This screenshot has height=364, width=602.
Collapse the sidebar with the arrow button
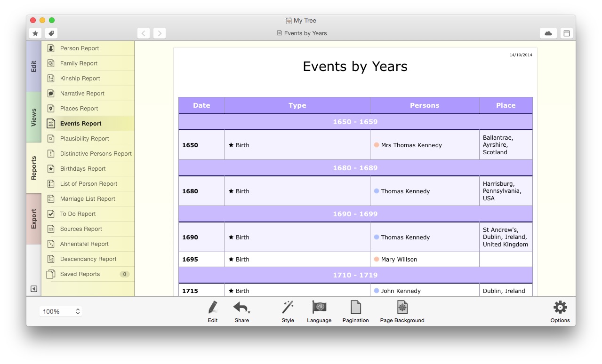point(34,289)
